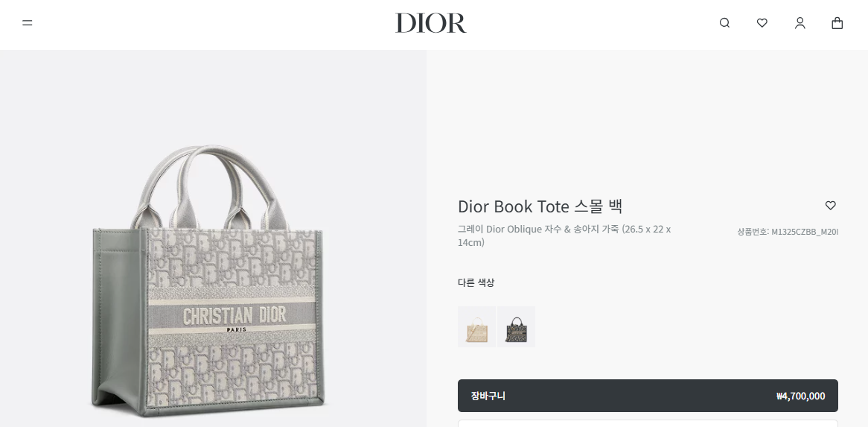Click the outlined button below 장바구니

click(x=648, y=424)
